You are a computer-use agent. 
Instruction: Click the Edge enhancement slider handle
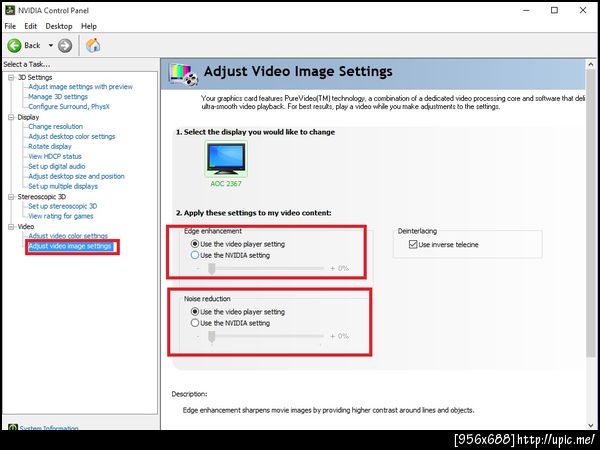pos(212,269)
